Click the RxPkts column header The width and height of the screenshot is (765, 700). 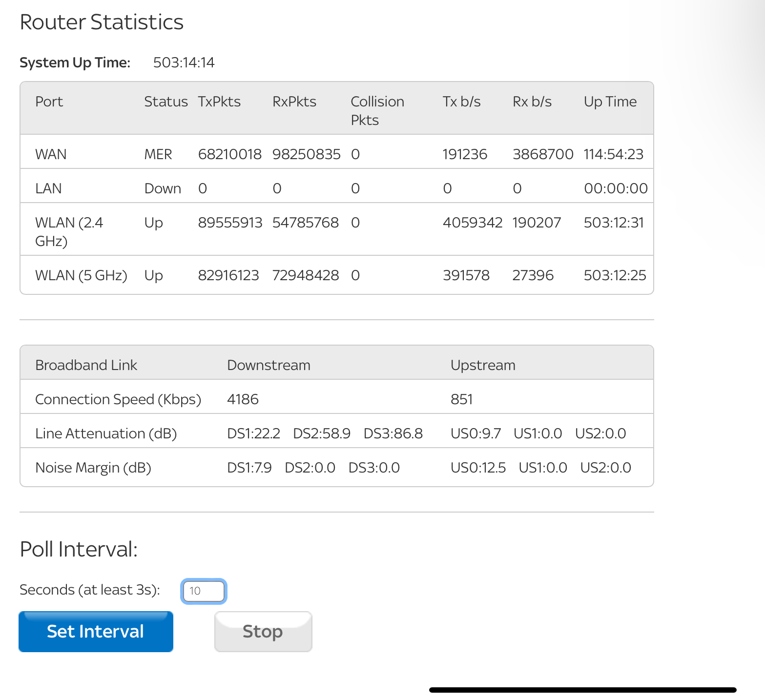(x=294, y=102)
